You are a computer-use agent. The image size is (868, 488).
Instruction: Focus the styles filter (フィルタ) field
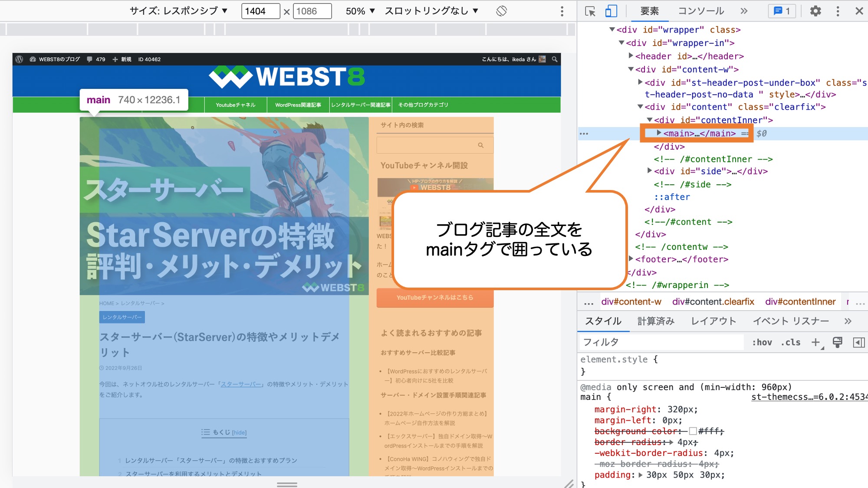pos(661,342)
